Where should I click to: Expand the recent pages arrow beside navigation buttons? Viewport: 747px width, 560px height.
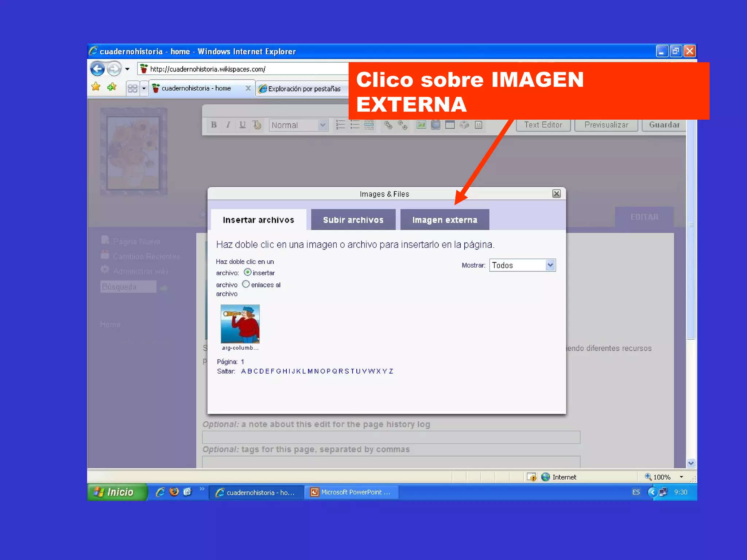tap(127, 69)
